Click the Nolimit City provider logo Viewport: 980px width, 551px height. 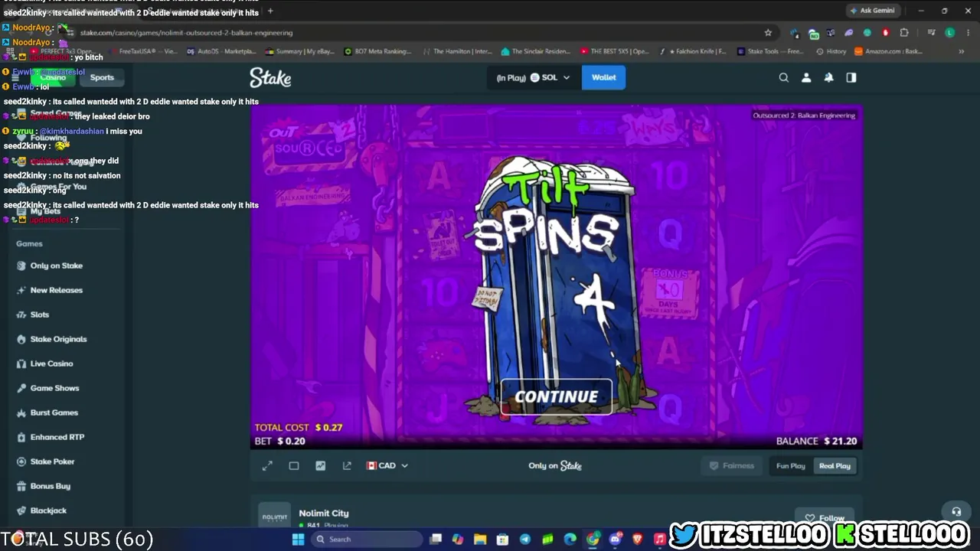[x=274, y=516]
